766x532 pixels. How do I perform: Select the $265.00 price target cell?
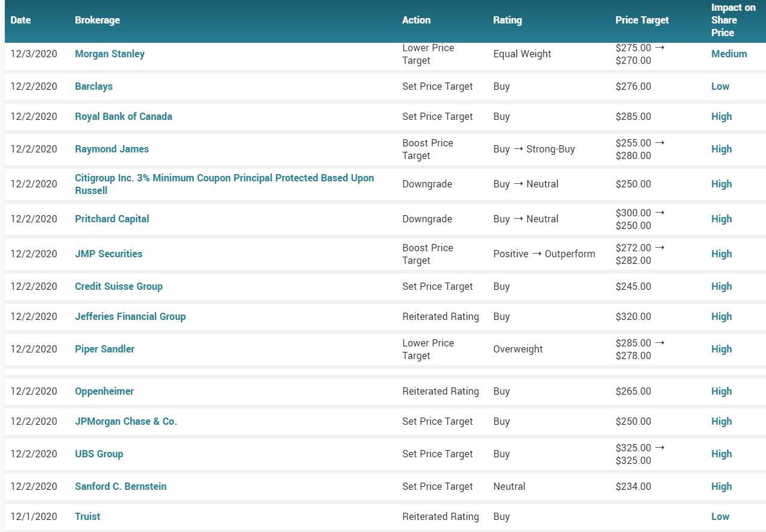click(x=633, y=391)
